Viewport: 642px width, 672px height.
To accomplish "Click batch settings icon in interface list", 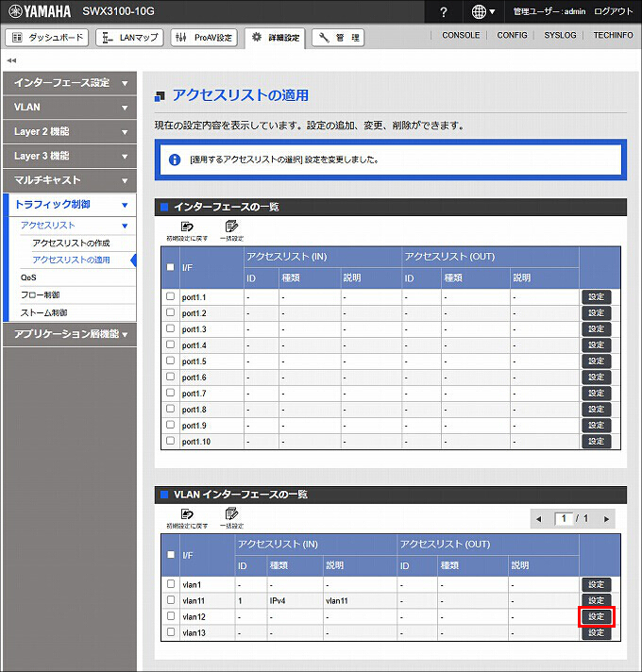I will [x=231, y=228].
